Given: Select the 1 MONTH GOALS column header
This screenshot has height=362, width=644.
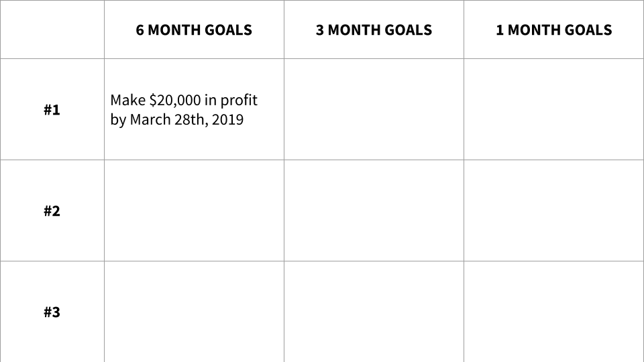Looking at the screenshot, I should (x=553, y=29).
